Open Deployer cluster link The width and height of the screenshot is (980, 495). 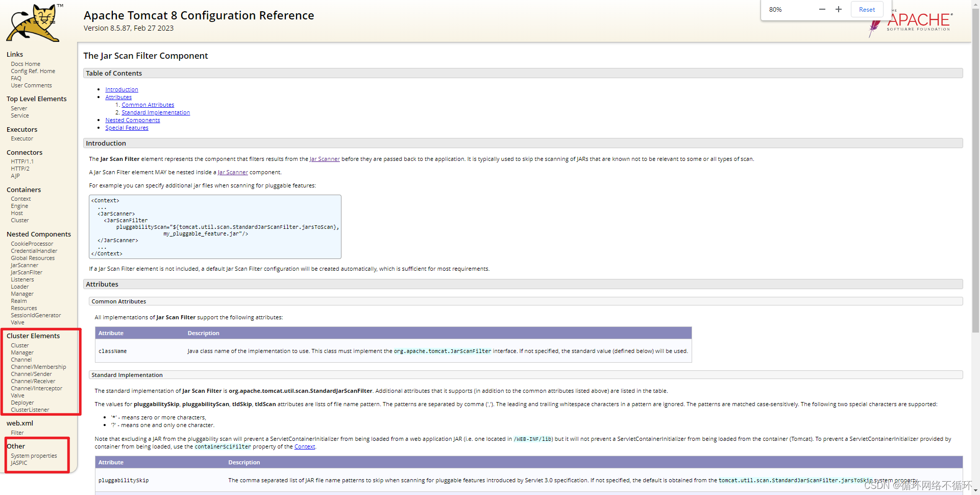click(x=22, y=403)
